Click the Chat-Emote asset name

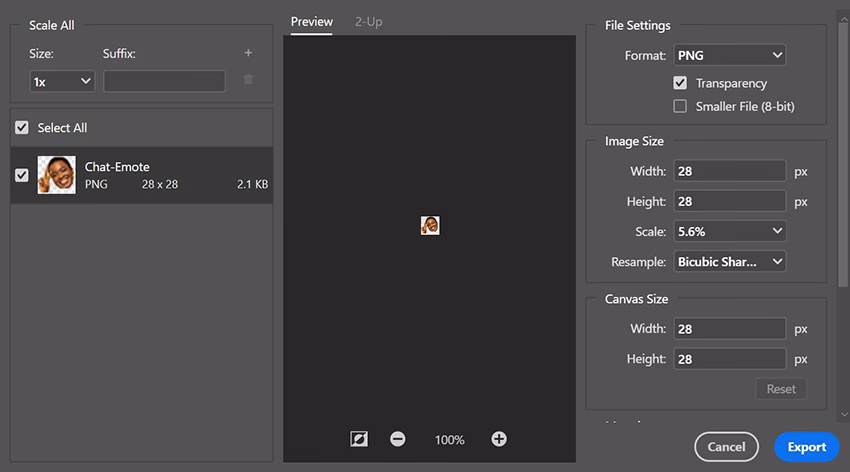coord(117,167)
